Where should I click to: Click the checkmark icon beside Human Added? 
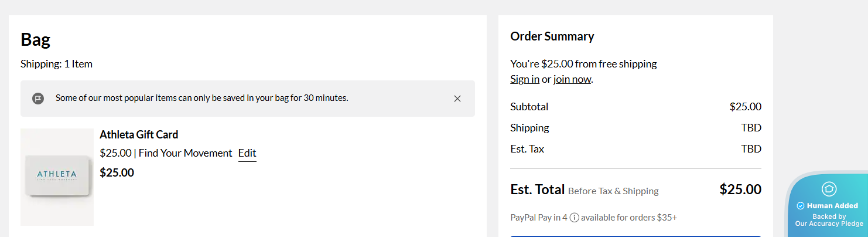(801, 206)
